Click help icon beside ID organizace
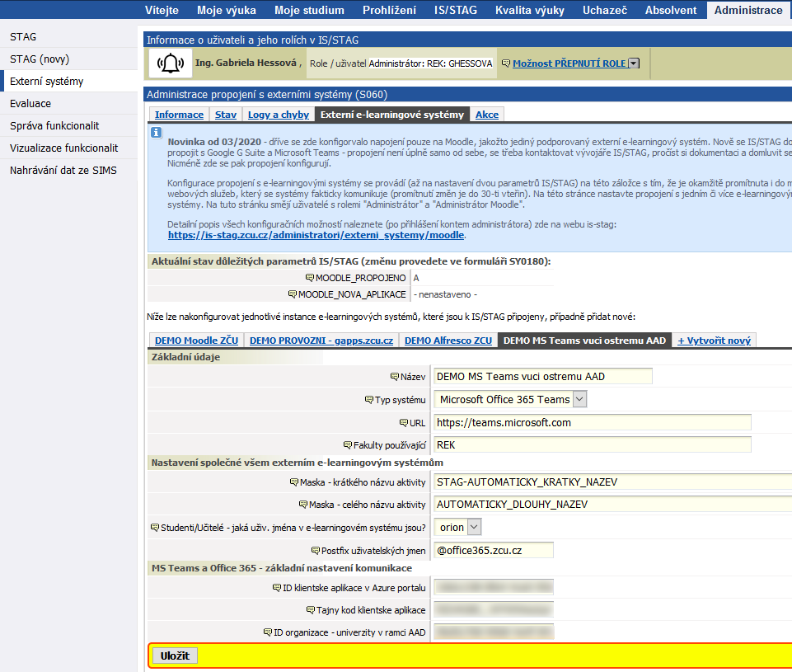The height and width of the screenshot is (672, 792). [268, 632]
